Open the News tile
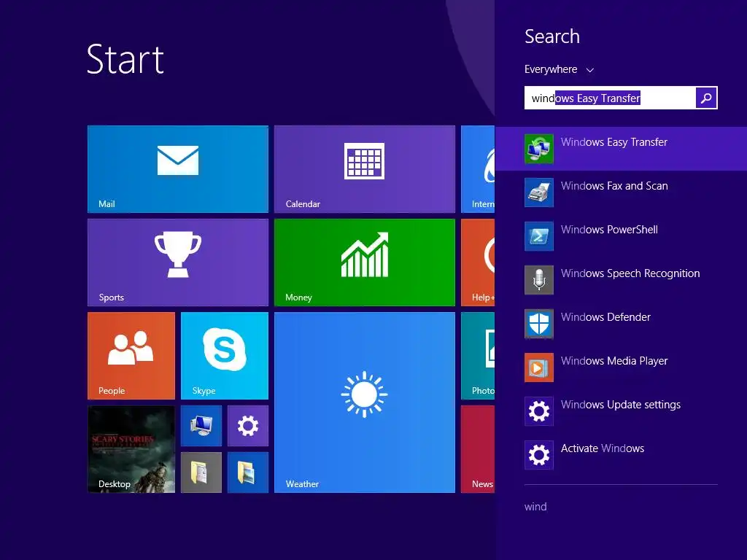This screenshot has width=747, height=560. tap(478, 449)
